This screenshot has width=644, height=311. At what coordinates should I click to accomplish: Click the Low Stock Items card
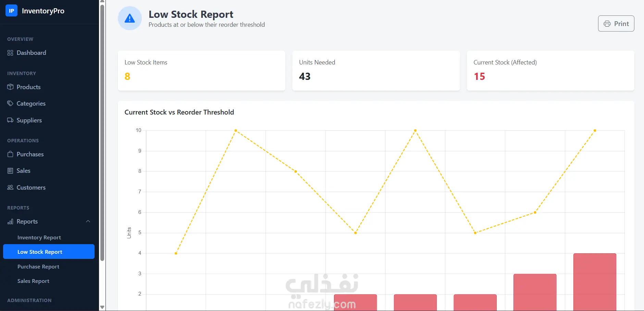click(201, 71)
